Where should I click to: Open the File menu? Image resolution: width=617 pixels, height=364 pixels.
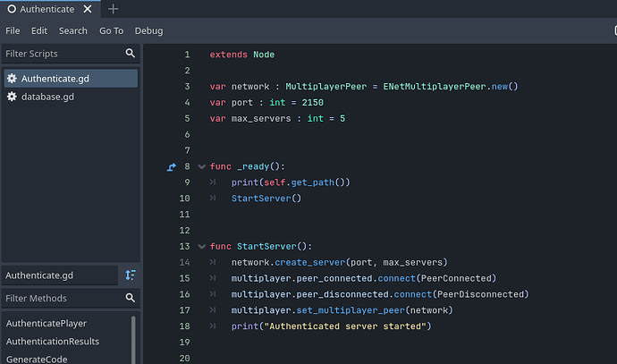coord(13,30)
